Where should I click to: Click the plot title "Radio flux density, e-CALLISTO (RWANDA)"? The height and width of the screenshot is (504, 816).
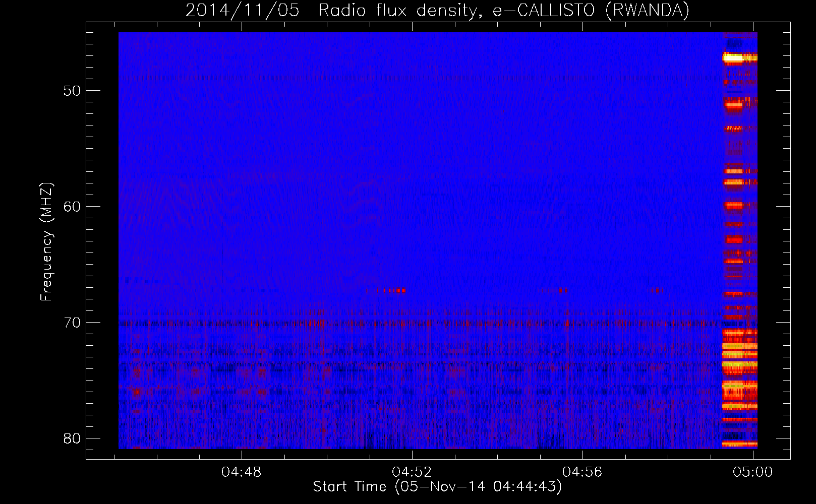click(x=504, y=11)
